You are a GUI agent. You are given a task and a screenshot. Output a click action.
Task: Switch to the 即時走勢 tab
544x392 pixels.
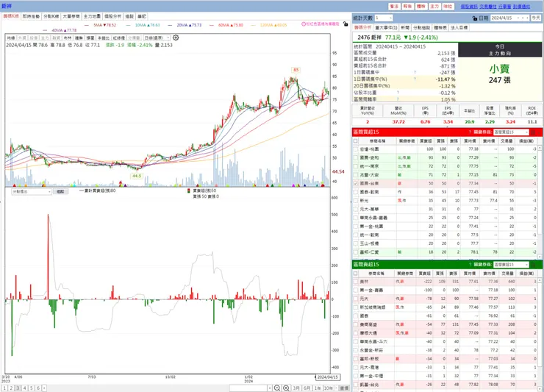point(31,16)
